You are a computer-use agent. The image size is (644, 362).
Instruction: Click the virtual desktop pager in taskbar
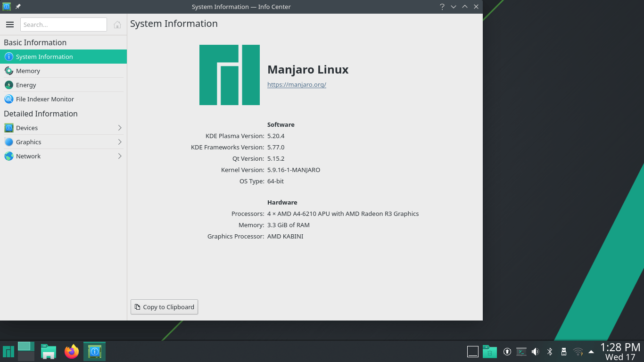26,351
